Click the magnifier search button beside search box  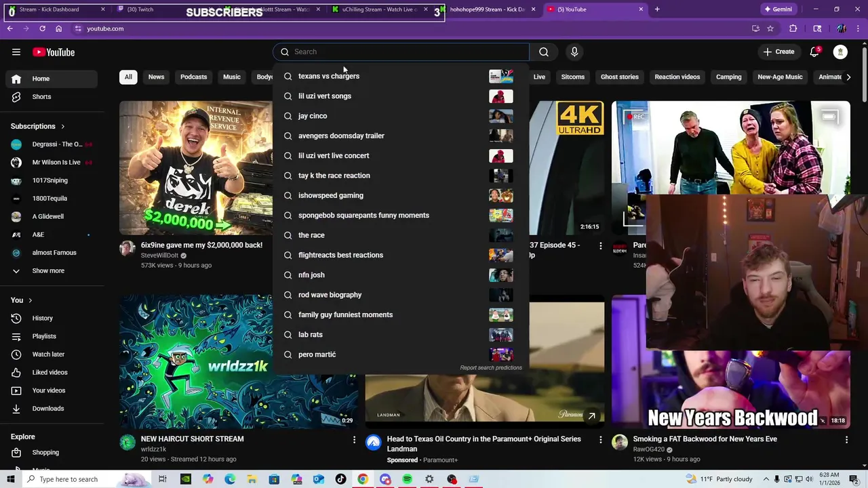tap(544, 52)
